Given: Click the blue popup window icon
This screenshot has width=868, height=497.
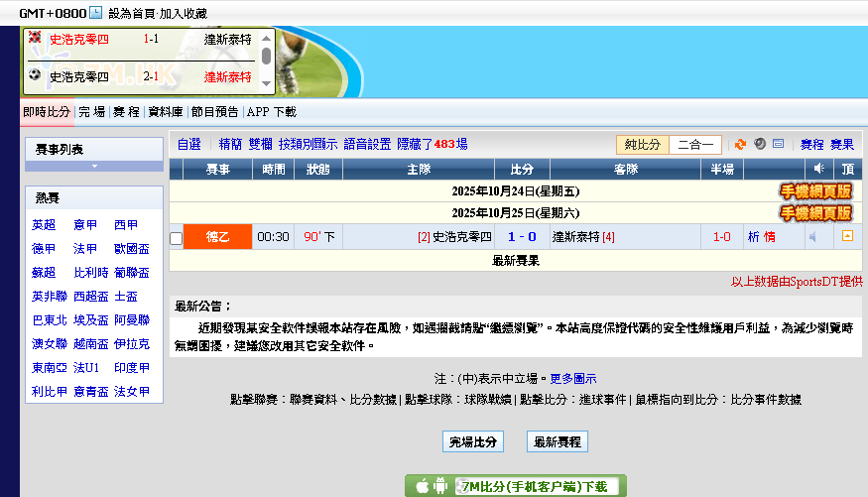Looking at the screenshot, I should 779,144.
